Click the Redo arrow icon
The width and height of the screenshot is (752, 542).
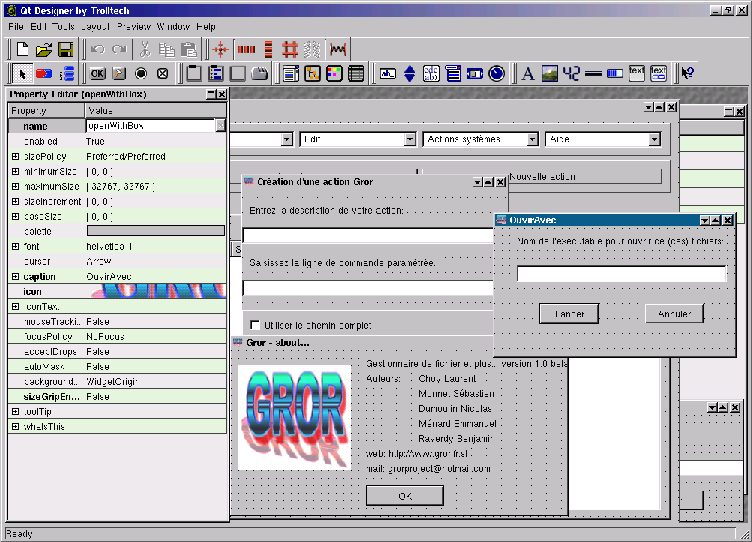tap(119, 49)
